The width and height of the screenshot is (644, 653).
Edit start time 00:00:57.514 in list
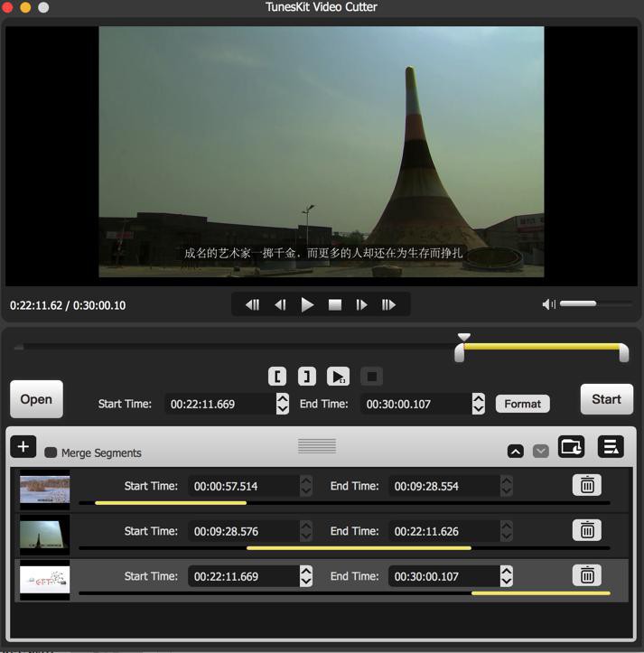(243, 486)
